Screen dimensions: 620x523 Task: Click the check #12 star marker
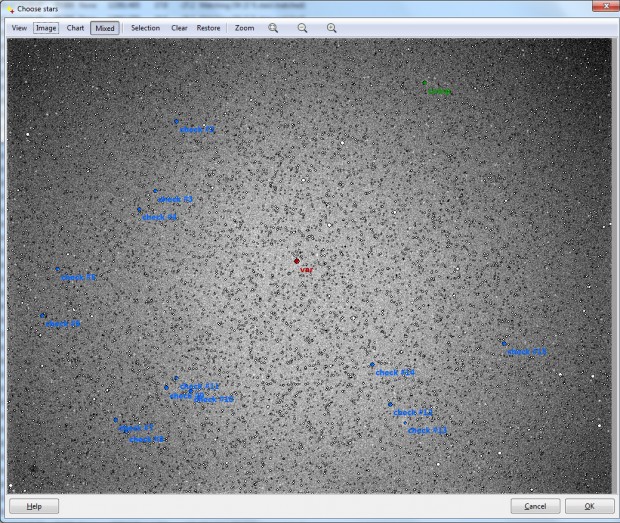click(x=390, y=404)
